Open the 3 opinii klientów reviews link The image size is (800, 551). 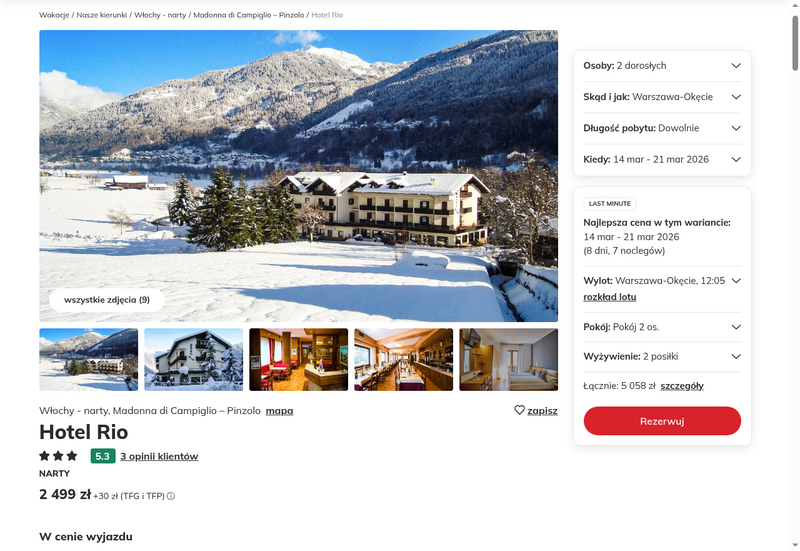(159, 456)
